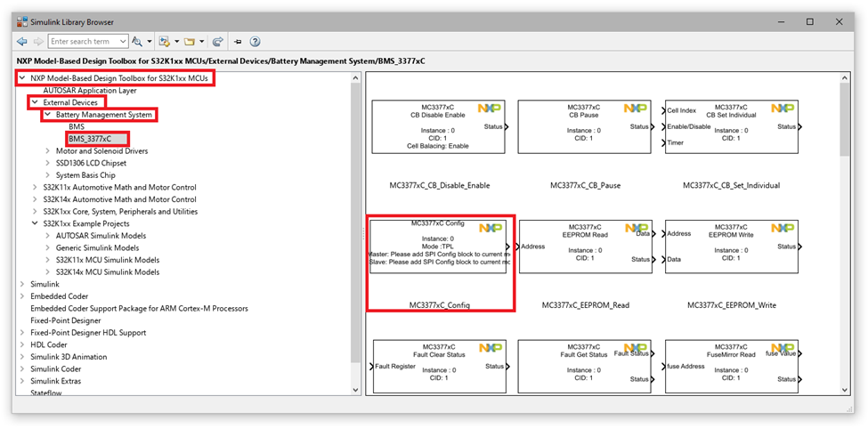868x429 pixels.
Task: Select Generic Simulink Models tree item
Action: pyautogui.click(x=97, y=247)
